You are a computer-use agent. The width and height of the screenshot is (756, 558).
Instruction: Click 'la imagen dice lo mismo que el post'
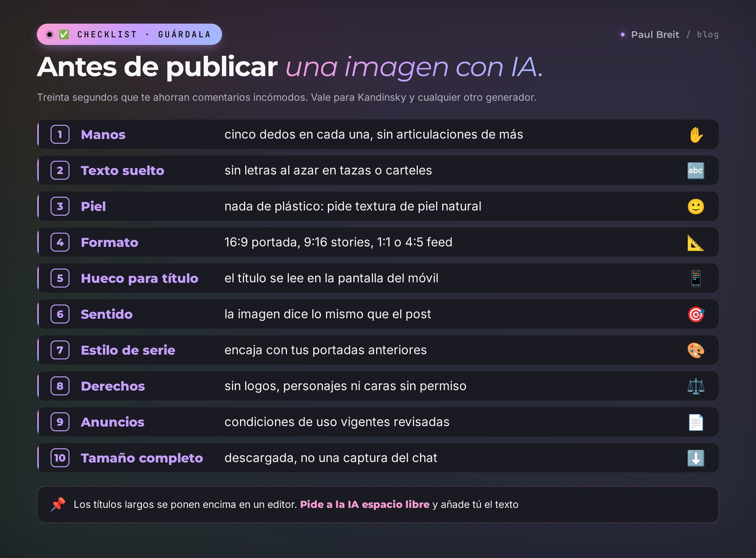coord(328,314)
